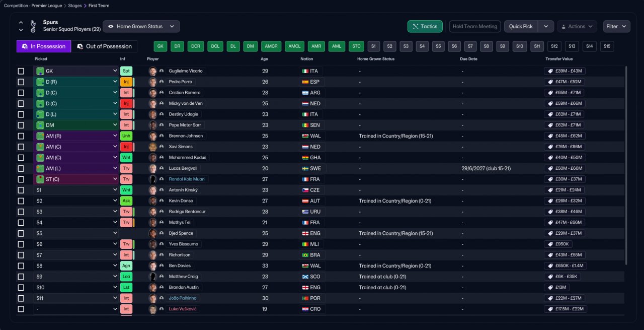Click the Agn badge for Ben Davies
The width and height of the screenshot is (644, 330).
126,266
